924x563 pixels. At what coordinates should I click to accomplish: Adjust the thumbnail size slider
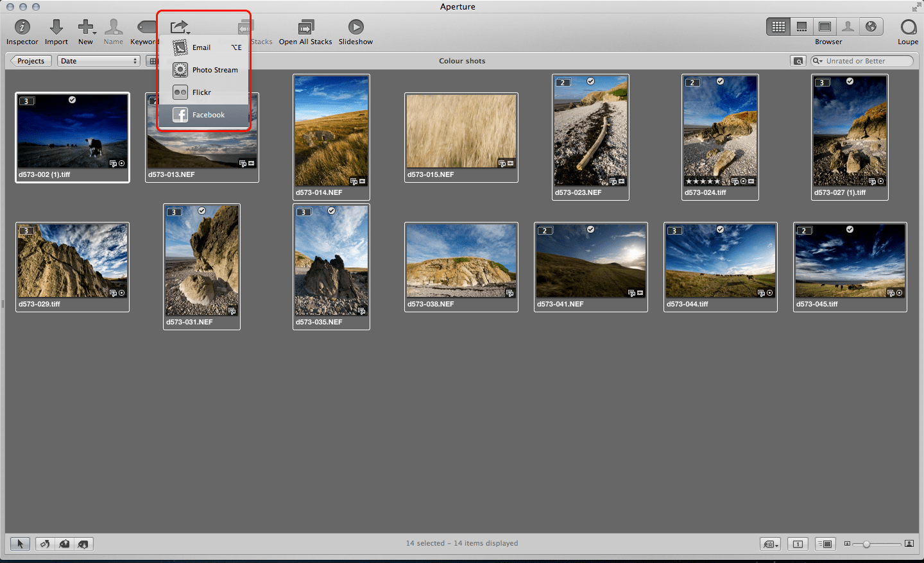click(866, 544)
